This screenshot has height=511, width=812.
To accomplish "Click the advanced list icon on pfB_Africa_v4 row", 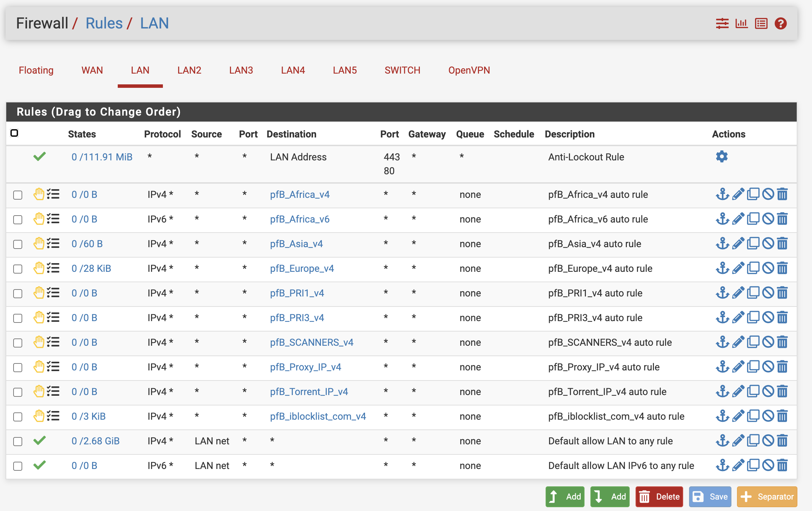I will pos(53,194).
